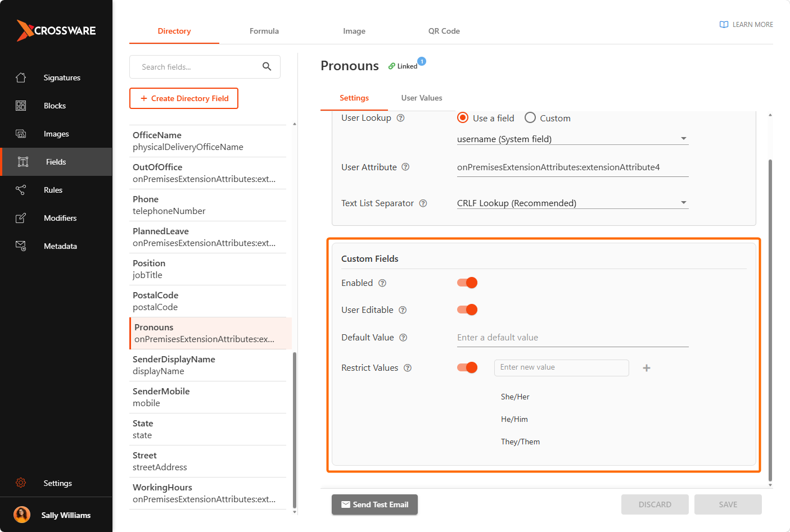Open Metadata envelope icon in sidebar
Viewport: 790px width, 532px height.
[21, 246]
